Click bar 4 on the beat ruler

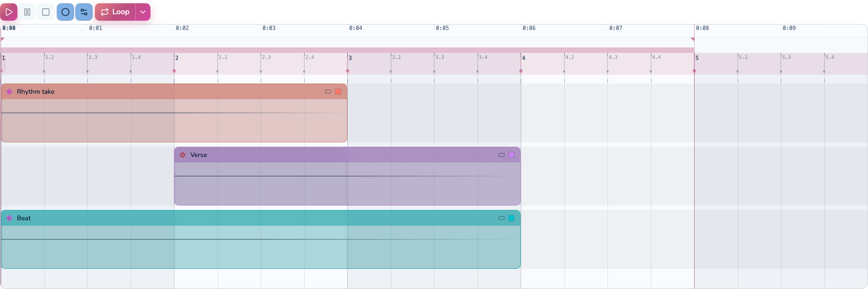(x=523, y=58)
